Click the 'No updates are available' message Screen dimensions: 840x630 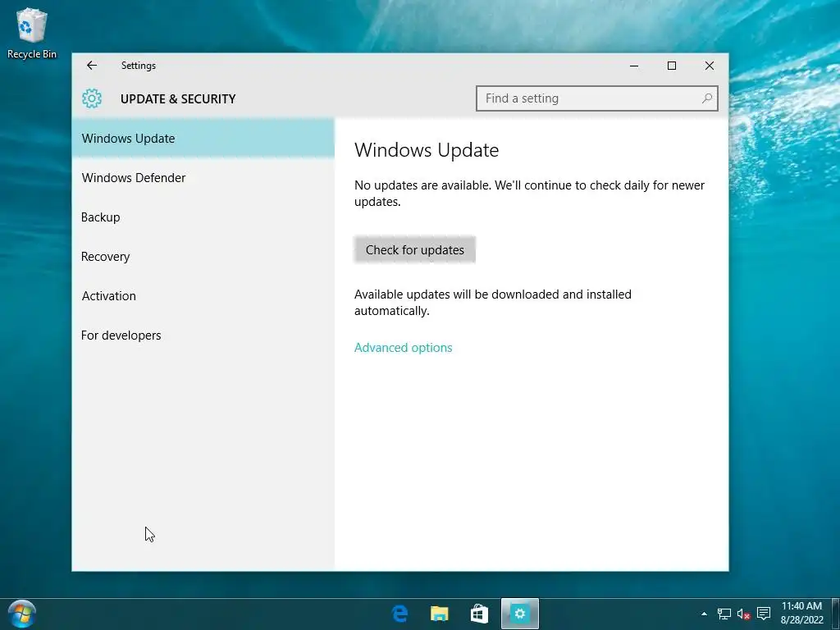(x=529, y=194)
